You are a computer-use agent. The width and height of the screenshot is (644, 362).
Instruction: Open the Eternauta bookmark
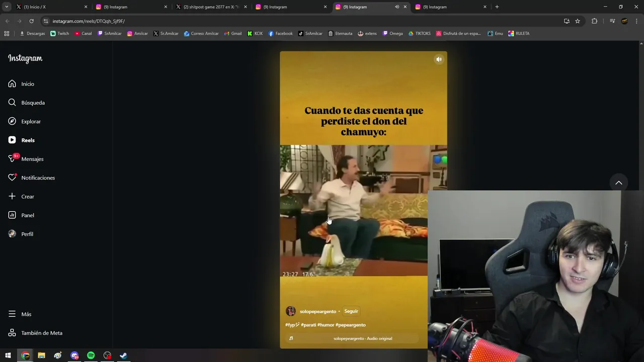click(x=340, y=34)
